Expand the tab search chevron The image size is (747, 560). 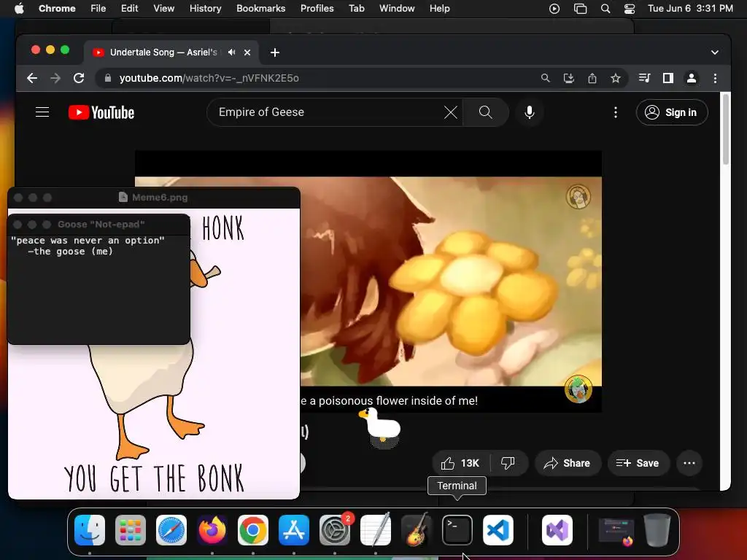(x=715, y=52)
